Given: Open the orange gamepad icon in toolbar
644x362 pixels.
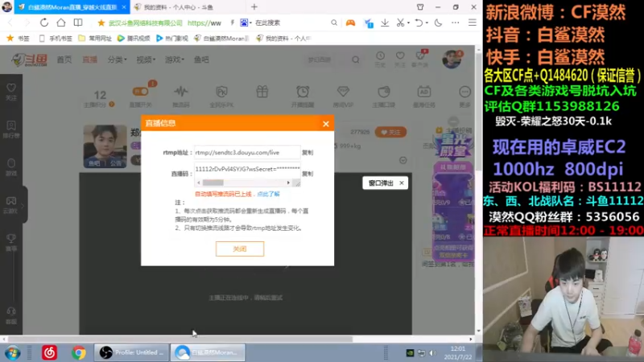Looking at the screenshot, I should pyautogui.click(x=350, y=23).
